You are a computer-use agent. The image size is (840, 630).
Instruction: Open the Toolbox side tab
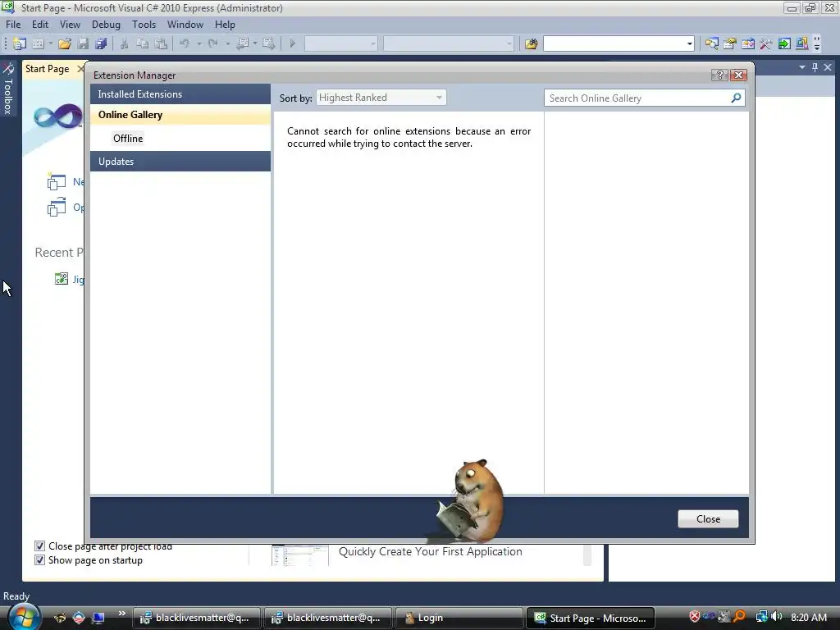click(8, 89)
